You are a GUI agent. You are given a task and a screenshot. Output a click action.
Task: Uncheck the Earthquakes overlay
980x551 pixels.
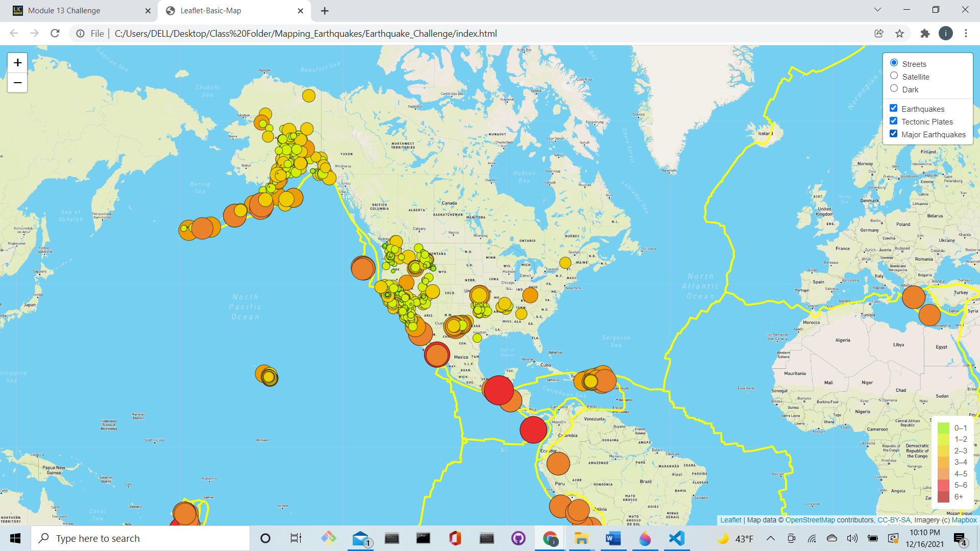click(894, 108)
